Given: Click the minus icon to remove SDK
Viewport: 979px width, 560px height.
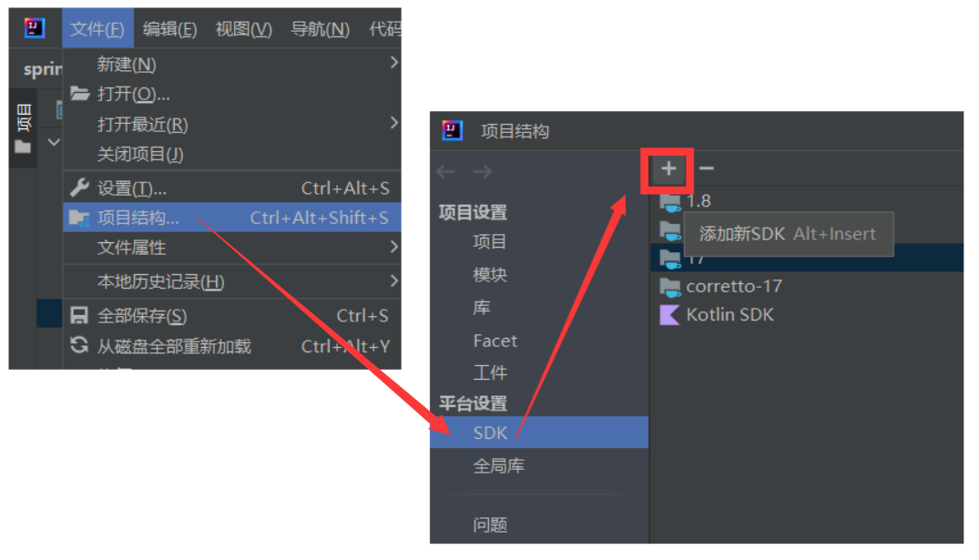Looking at the screenshot, I should (x=706, y=168).
